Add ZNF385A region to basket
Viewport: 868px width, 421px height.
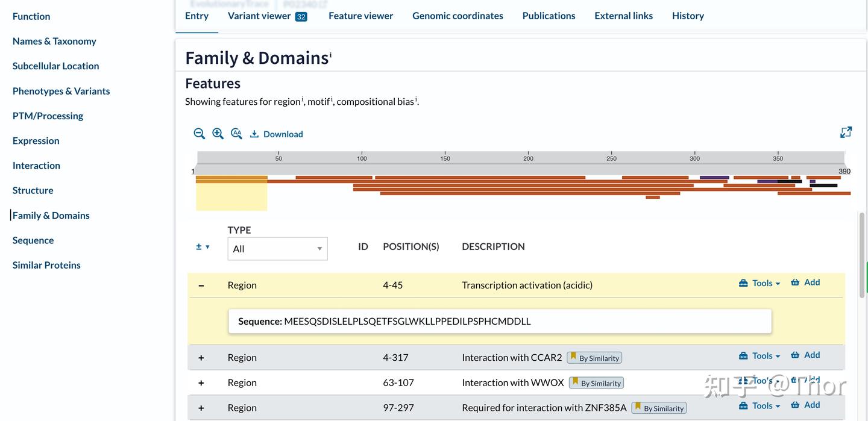[x=805, y=405]
